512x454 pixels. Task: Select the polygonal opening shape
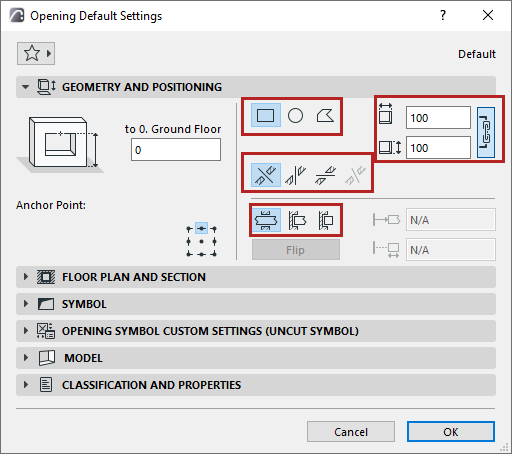click(x=325, y=116)
